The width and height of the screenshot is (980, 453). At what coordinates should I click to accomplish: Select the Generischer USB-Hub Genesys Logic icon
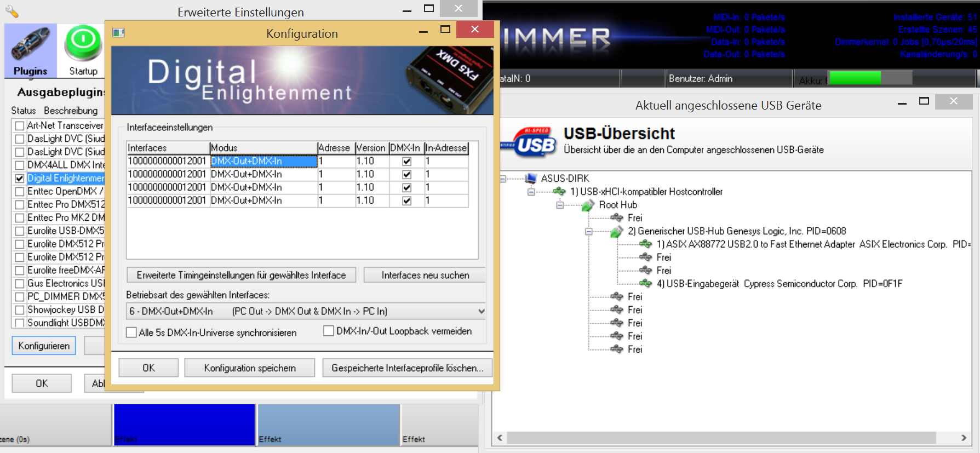pos(617,231)
